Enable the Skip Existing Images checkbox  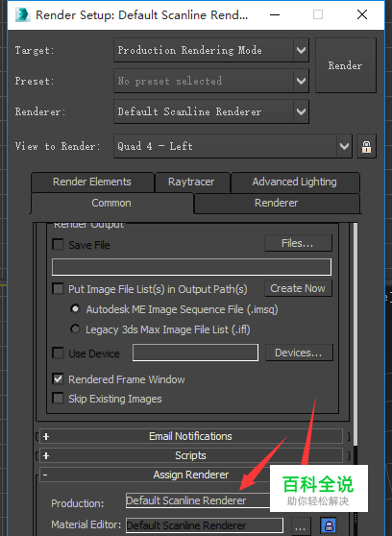point(58,399)
